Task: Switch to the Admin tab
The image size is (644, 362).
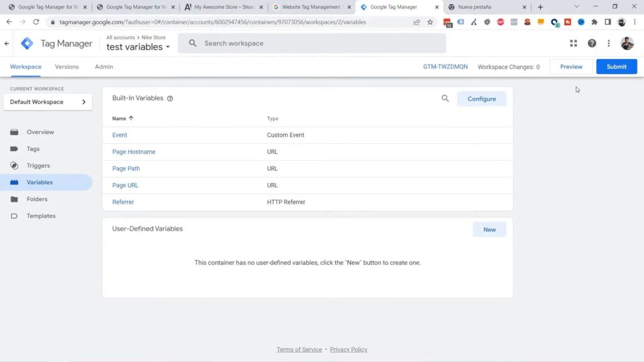Action: point(104,67)
